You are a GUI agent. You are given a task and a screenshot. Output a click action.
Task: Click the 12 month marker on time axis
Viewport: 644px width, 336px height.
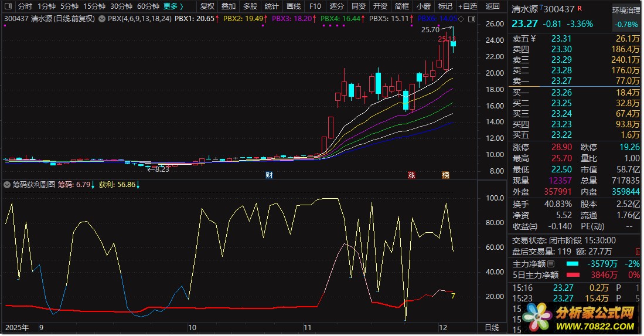tap(442, 328)
